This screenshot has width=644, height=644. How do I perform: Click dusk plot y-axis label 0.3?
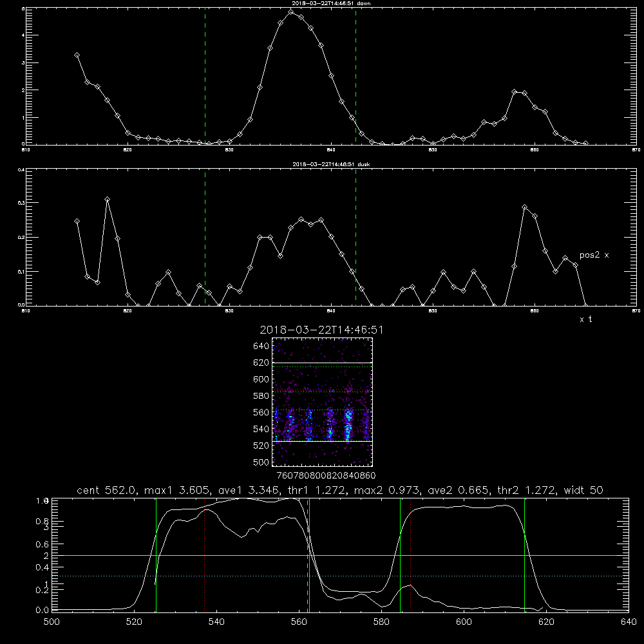[21, 203]
